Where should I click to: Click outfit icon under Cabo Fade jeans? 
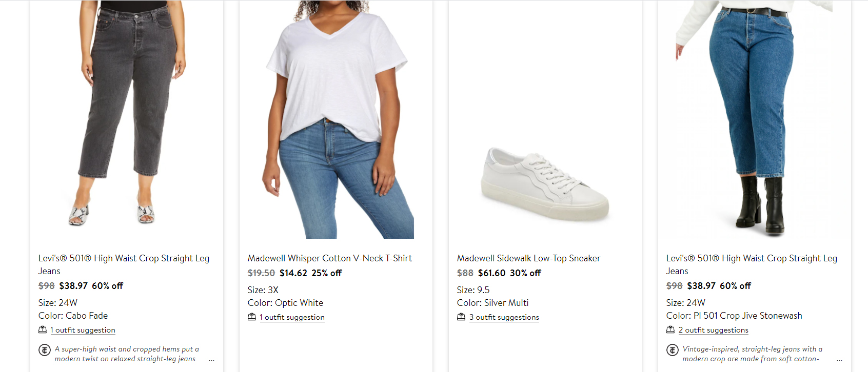pyautogui.click(x=43, y=330)
